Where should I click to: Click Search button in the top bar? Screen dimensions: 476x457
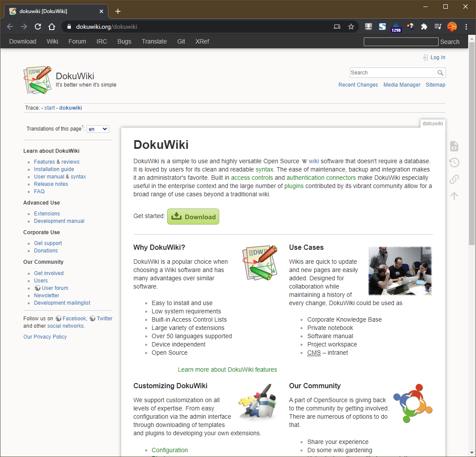[x=449, y=42]
